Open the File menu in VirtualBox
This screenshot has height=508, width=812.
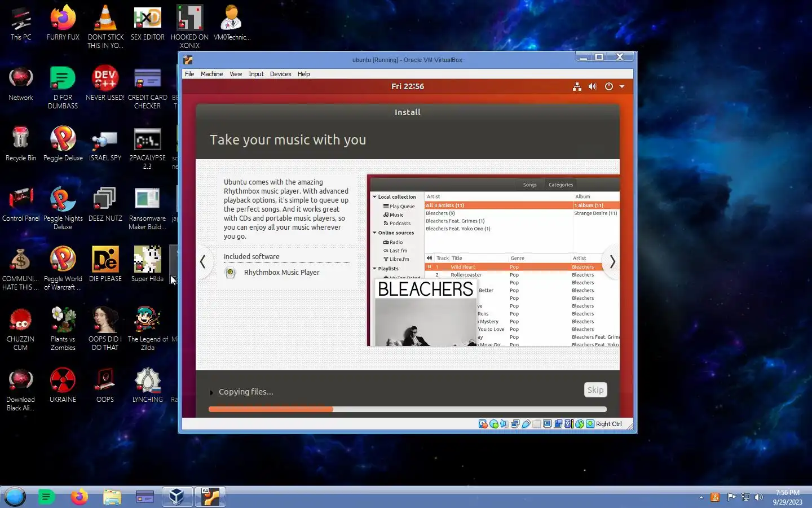coord(189,74)
